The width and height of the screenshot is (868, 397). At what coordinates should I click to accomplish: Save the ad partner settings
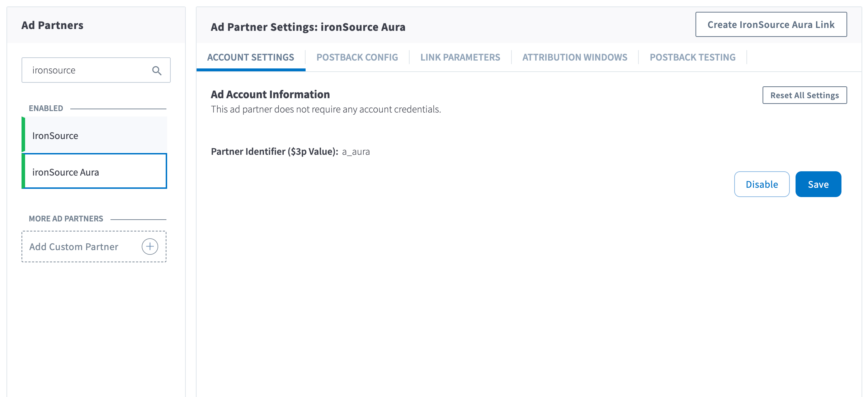pos(818,184)
